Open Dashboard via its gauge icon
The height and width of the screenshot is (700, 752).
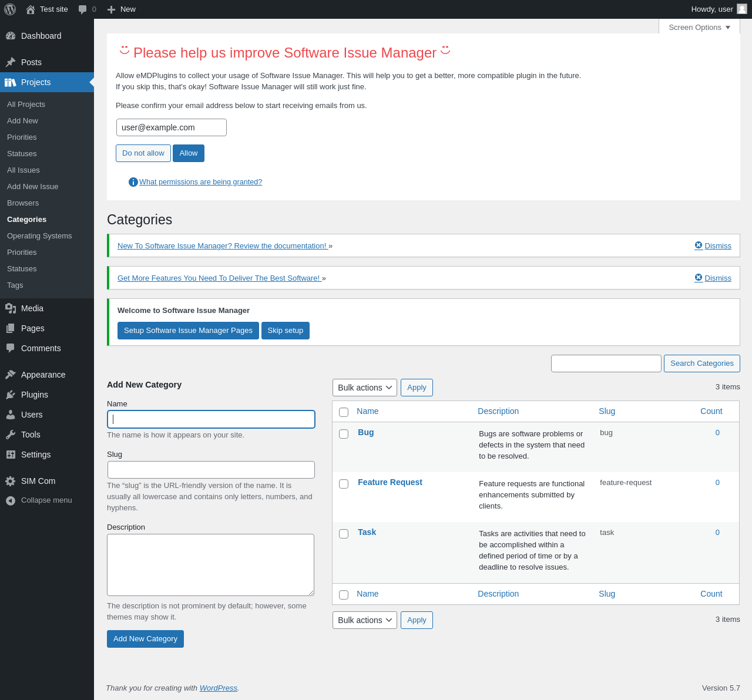(11, 36)
